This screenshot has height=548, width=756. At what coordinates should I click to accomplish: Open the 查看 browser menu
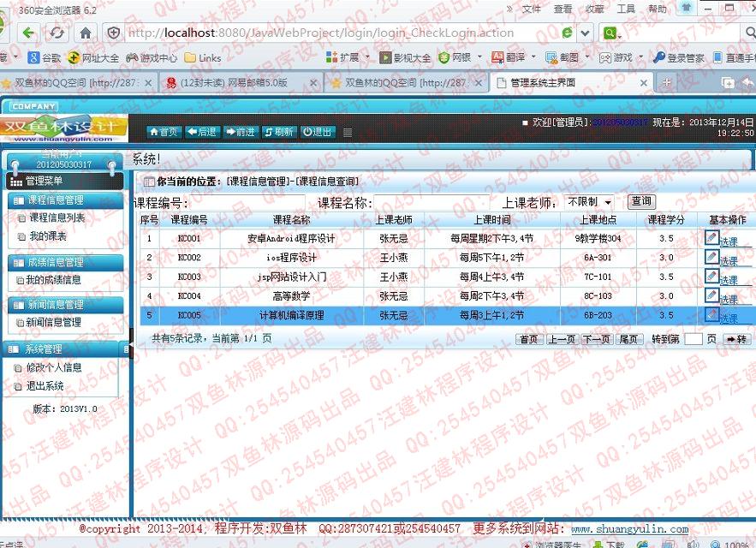(x=563, y=9)
